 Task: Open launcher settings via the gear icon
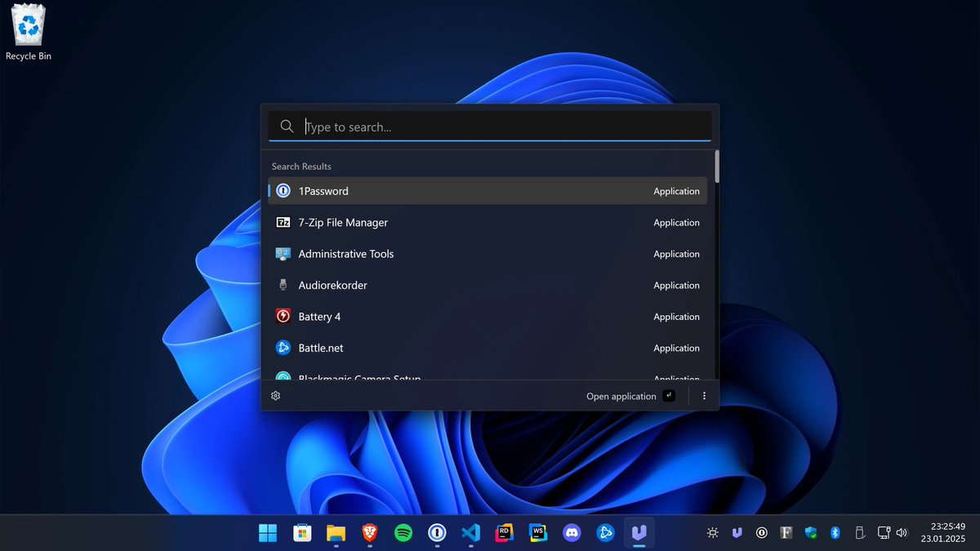coord(276,396)
